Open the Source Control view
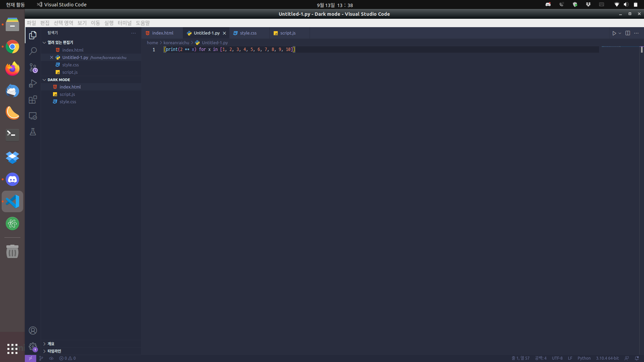The height and width of the screenshot is (362, 644). (33, 67)
